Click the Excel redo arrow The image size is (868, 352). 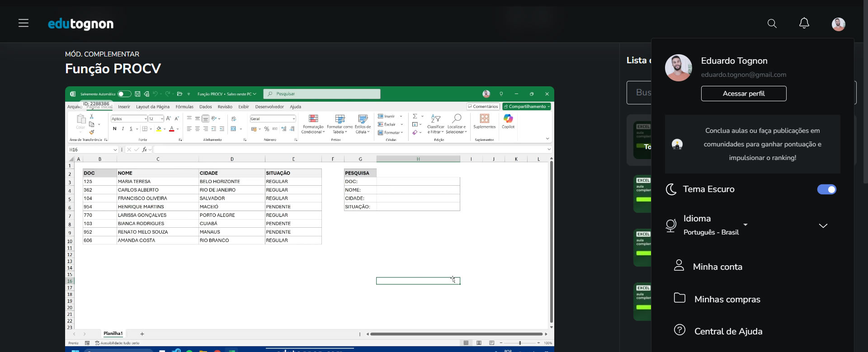click(x=167, y=94)
